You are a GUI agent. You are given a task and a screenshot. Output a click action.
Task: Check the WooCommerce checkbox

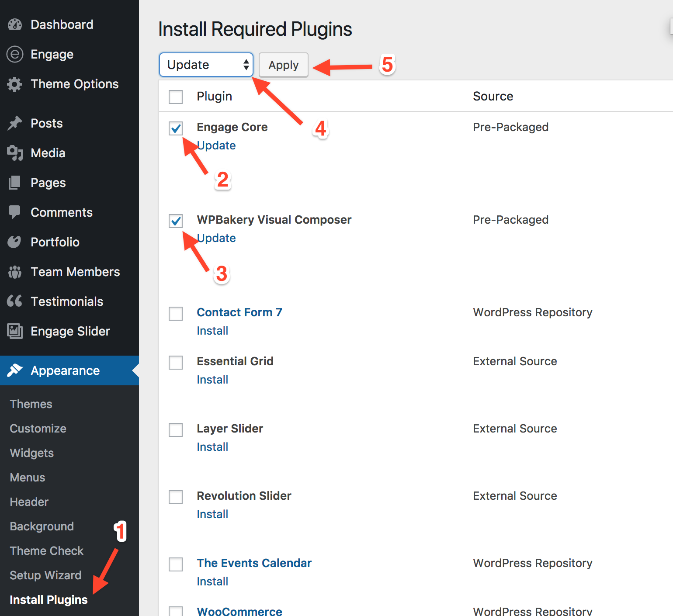tap(176, 611)
